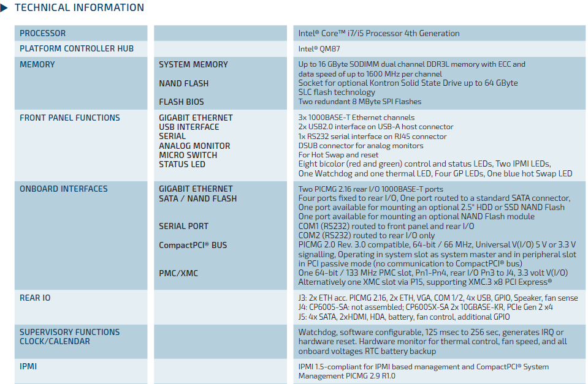The height and width of the screenshot is (384, 588).
Task: Click the SERIAL sublabel in front panel
Action: pyautogui.click(x=172, y=137)
